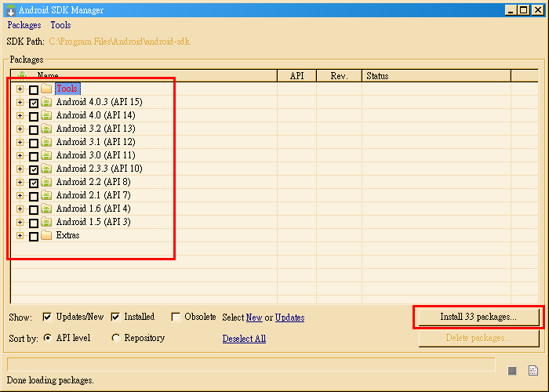Click the Android 4.0.3 (API 15) platform icon
549x392 pixels.
[46, 102]
